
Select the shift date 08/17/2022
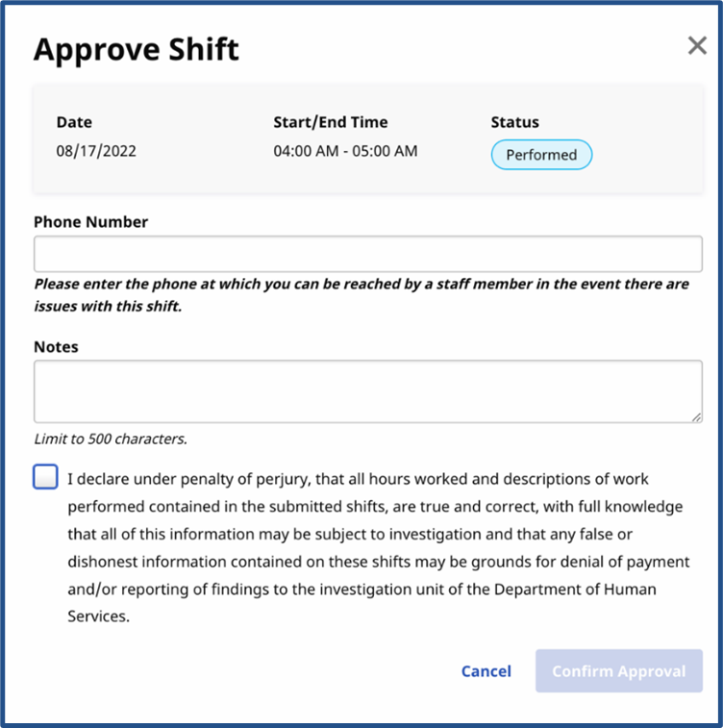96,152
